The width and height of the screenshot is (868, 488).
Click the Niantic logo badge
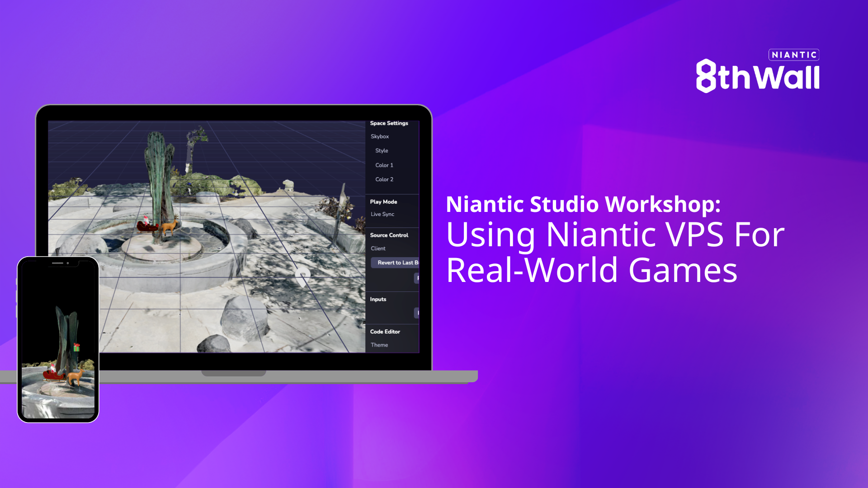(x=793, y=55)
